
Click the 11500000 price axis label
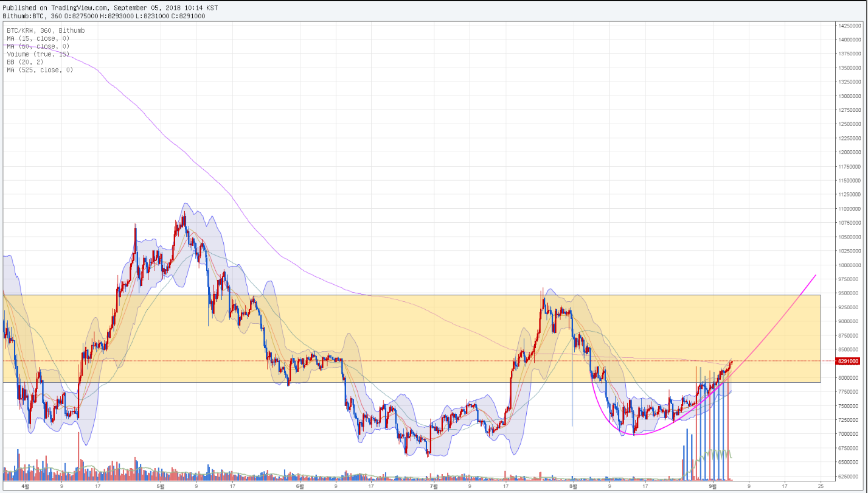point(850,180)
